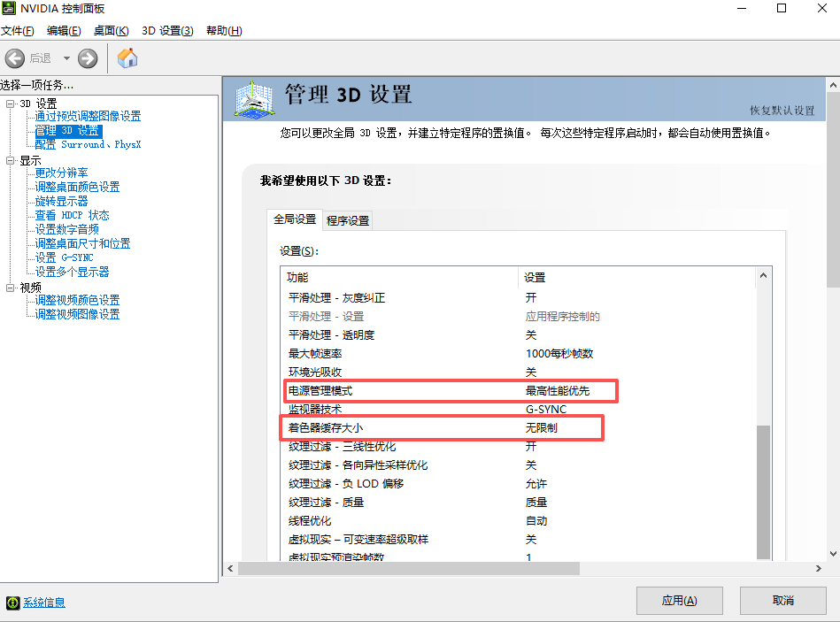Viewport: 840px width, 622px height.
Task: Open the 帮助 menu
Action: tap(223, 31)
